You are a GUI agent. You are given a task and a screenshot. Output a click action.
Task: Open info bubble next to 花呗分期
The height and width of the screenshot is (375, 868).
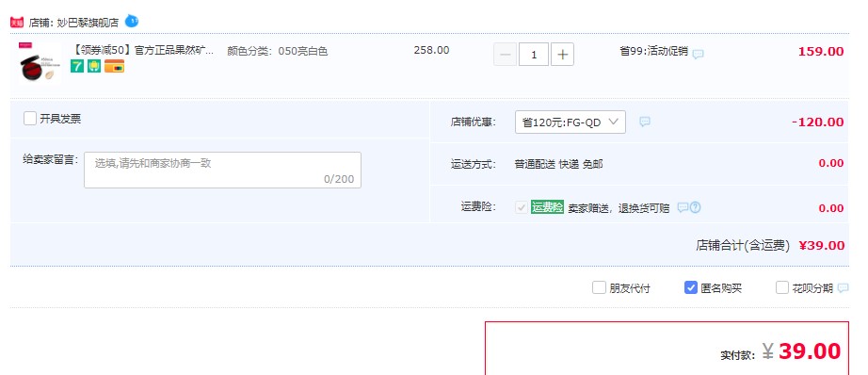(843, 288)
